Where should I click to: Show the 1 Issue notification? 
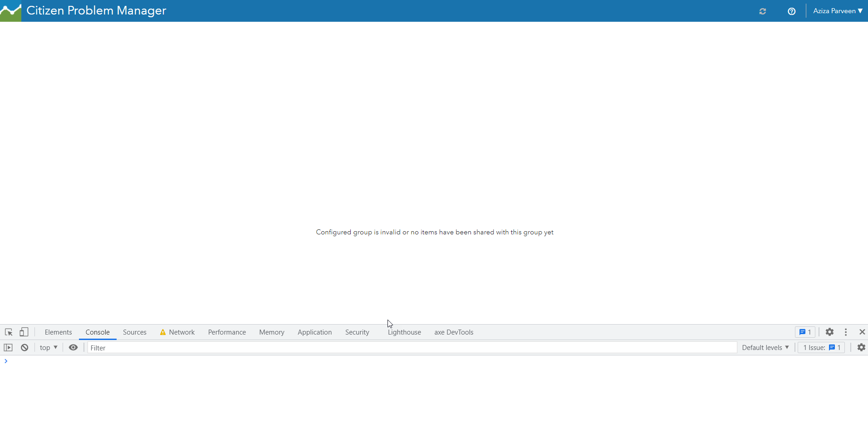pos(820,347)
